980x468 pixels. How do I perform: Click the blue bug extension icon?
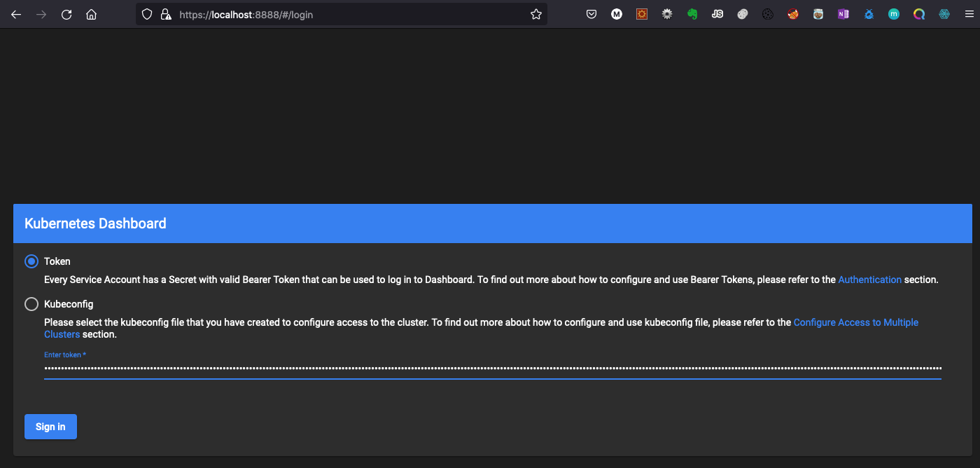click(869, 14)
